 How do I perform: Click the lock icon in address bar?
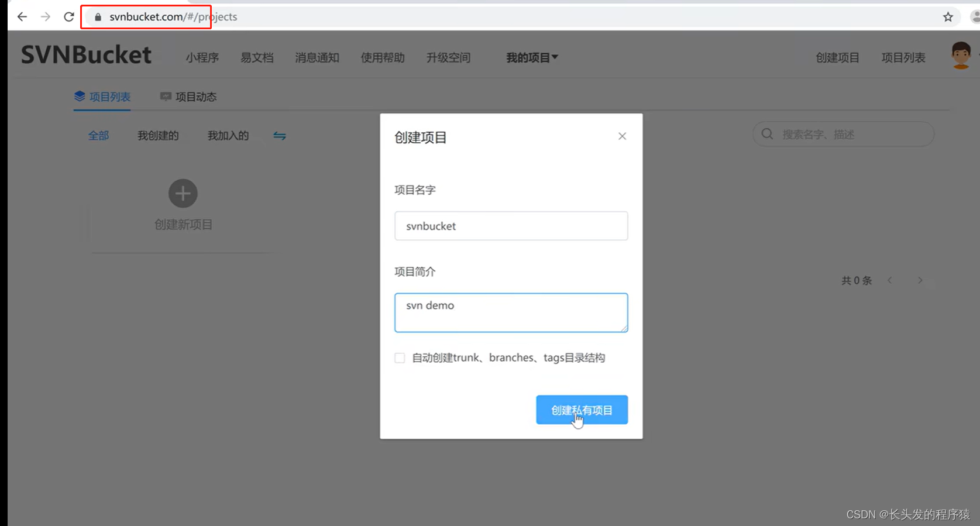(98, 17)
